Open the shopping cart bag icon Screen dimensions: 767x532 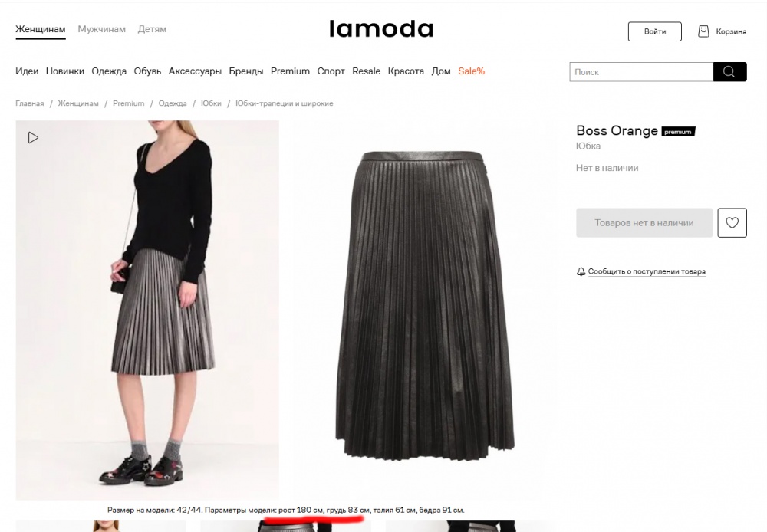(703, 31)
